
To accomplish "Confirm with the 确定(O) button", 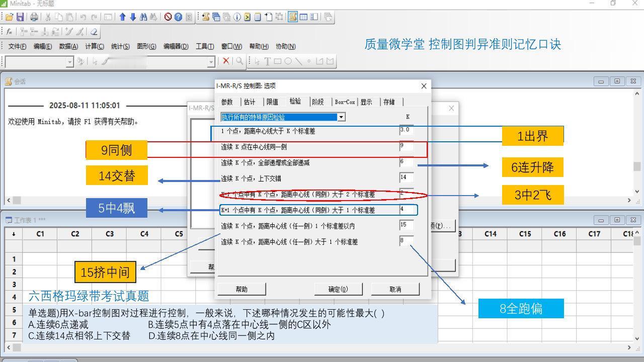I will pos(338,289).
